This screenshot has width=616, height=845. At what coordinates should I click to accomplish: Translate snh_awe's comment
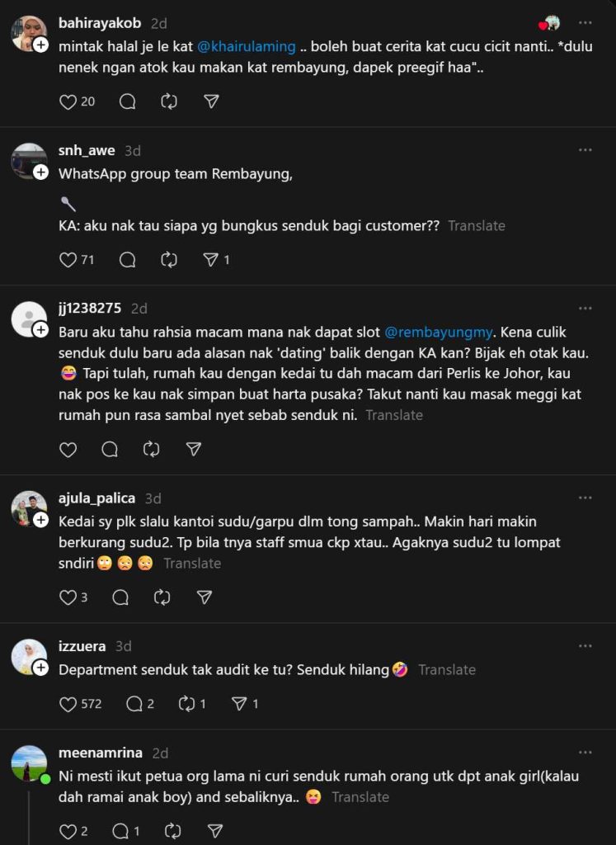pos(476,225)
